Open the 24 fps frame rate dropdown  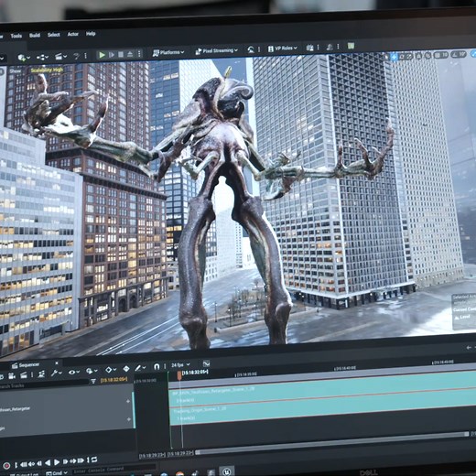coord(180,365)
